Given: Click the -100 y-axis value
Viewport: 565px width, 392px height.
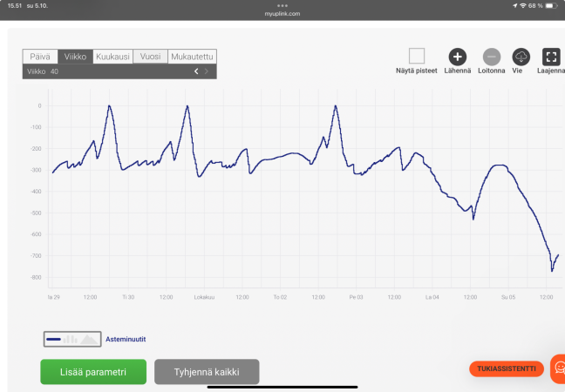Looking at the screenshot, I should tap(36, 127).
